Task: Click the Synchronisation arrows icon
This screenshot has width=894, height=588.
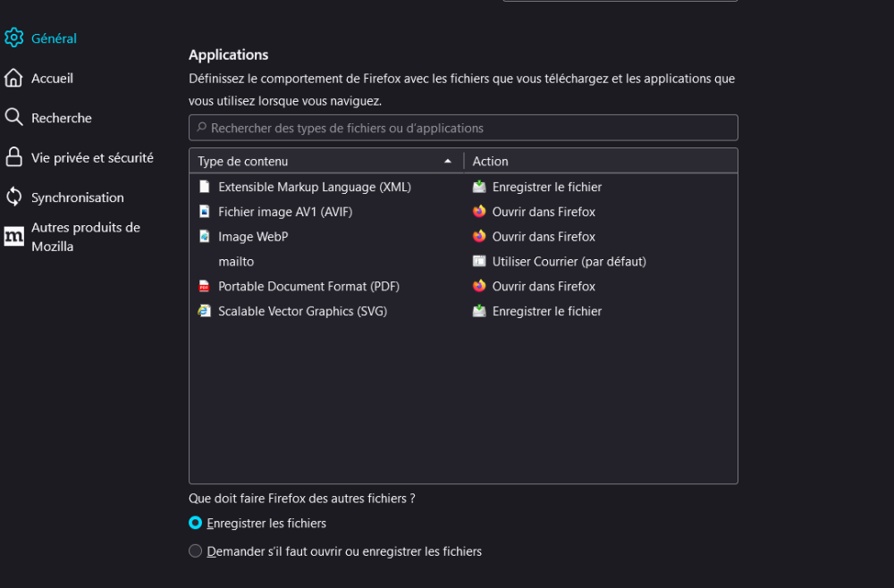Action: click(13, 197)
